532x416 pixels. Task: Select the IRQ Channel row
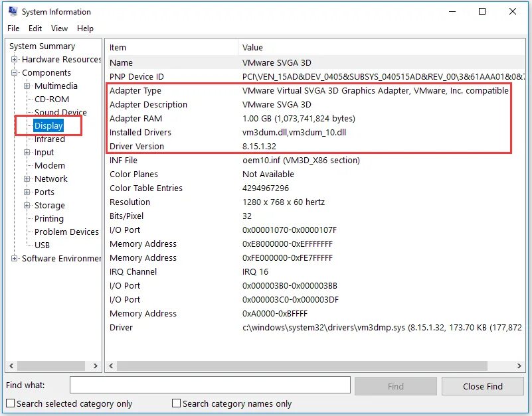(x=315, y=271)
